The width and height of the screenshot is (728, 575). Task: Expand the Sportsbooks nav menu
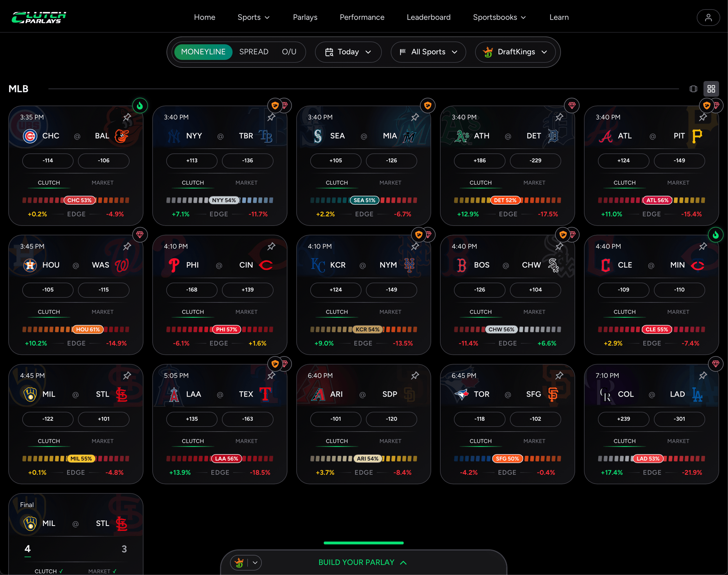[499, 17]
